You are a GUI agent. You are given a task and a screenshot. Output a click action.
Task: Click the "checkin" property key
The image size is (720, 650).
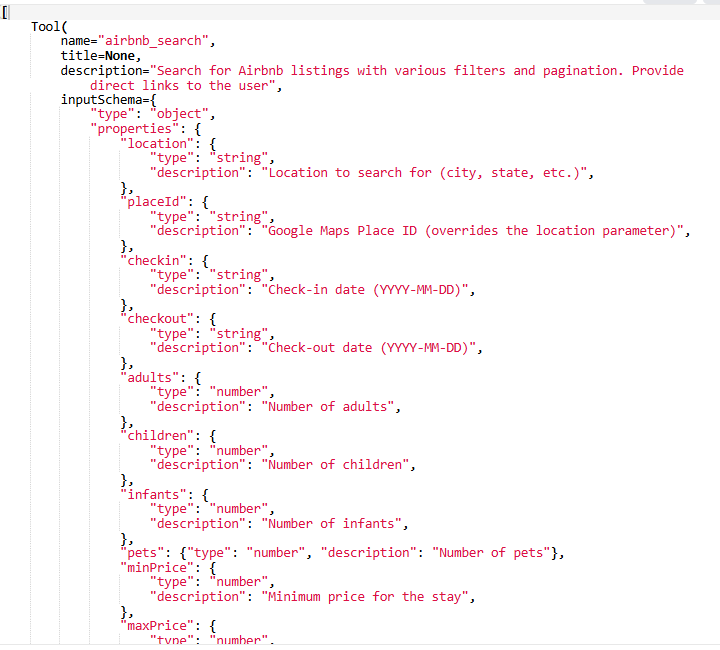153,261
